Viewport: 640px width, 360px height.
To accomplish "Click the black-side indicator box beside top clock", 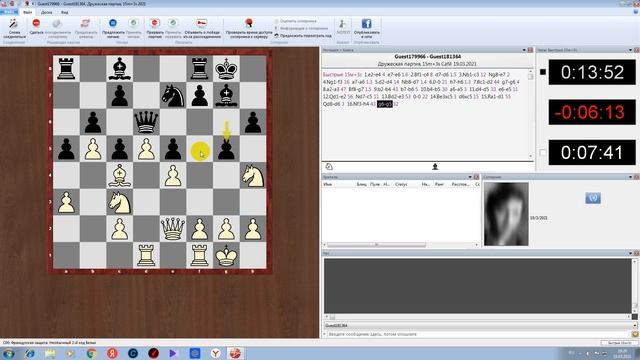I will coord(542,72).
